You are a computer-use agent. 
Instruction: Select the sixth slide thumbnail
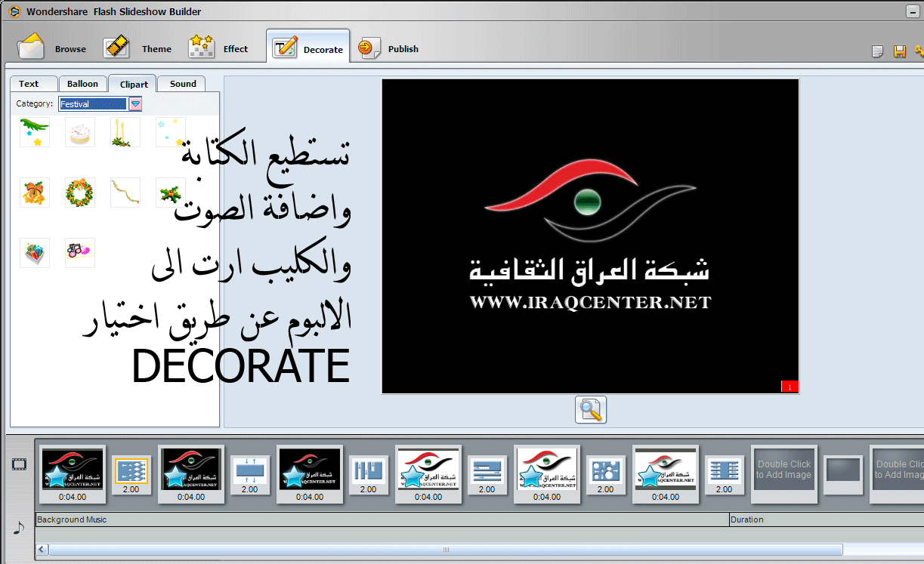(666, 474)
